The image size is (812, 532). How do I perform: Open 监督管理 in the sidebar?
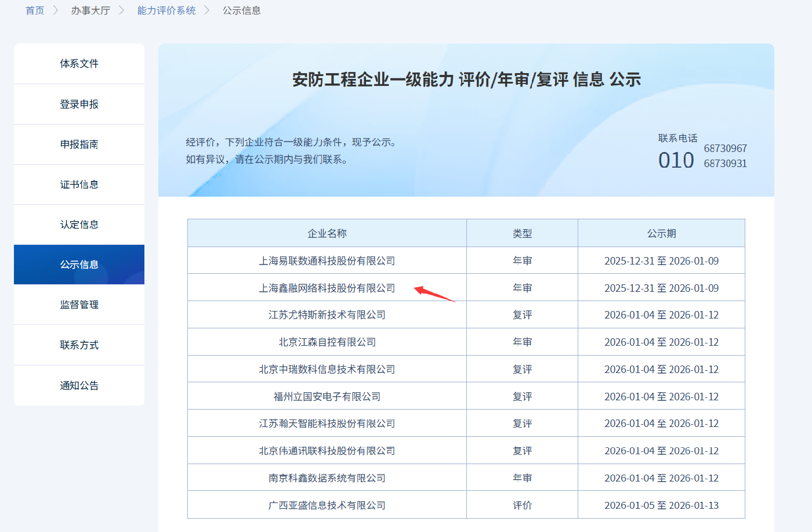(78, 304)
